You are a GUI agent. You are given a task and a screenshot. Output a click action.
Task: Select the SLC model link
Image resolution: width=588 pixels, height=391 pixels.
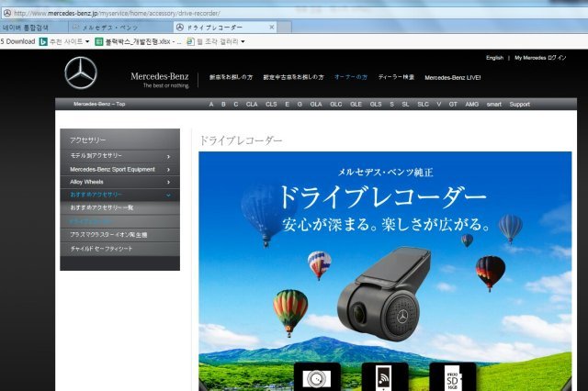click(x=423, y=104)
